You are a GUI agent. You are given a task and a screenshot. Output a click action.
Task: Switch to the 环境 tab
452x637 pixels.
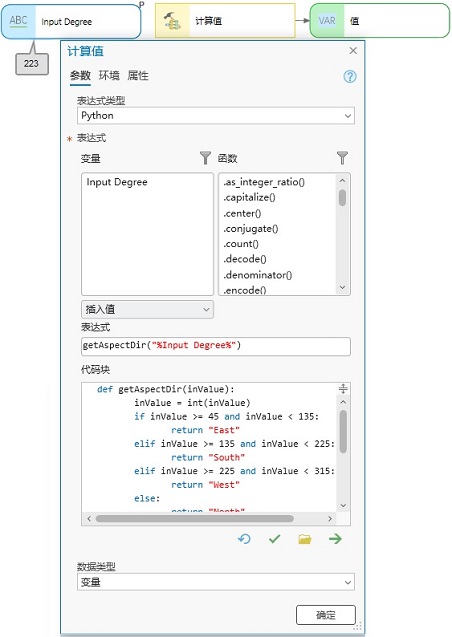click(x=109, y=76)
